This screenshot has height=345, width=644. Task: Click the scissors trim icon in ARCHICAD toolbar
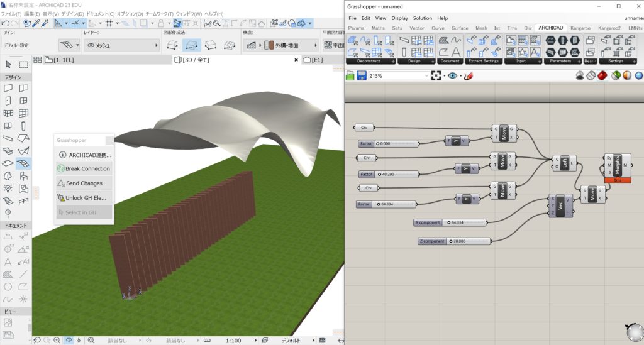208,23
